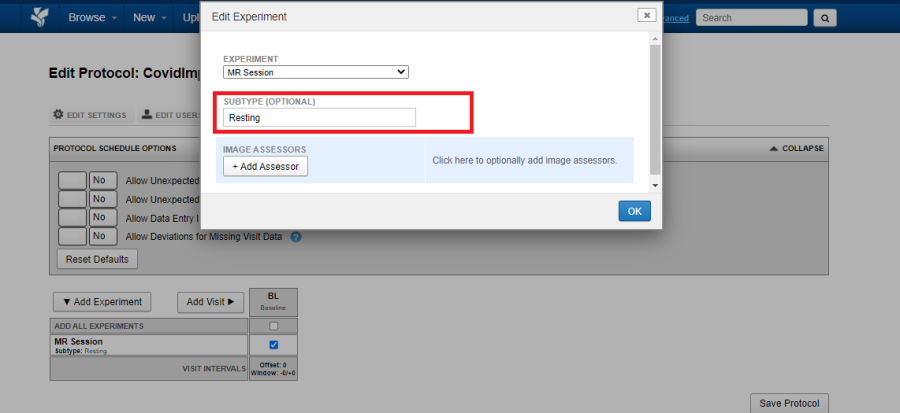
Task: Close the Edit Experiment dialog
Action: click(647, 15)
